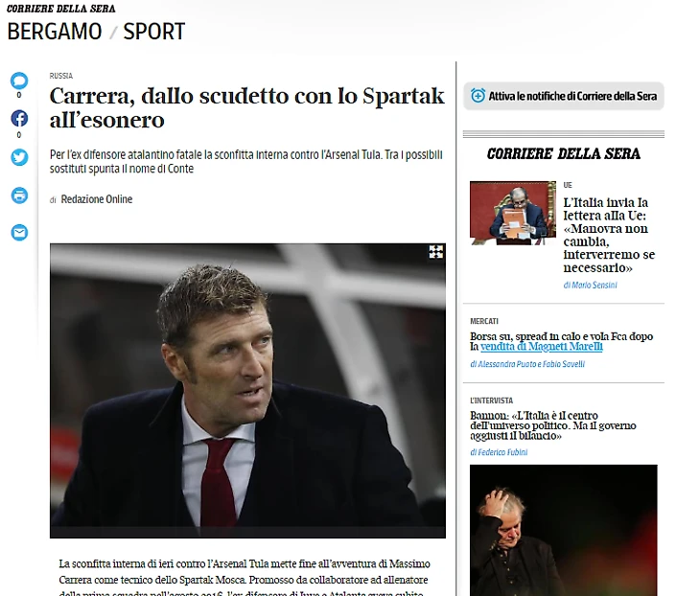
Task: Click the Corriere della Sera header logo
Action: (61, 9)
